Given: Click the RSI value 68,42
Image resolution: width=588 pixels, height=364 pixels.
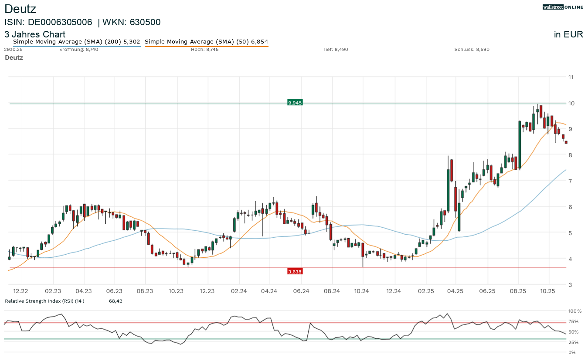Looking at the screenshot, I should tap(116, 301).
